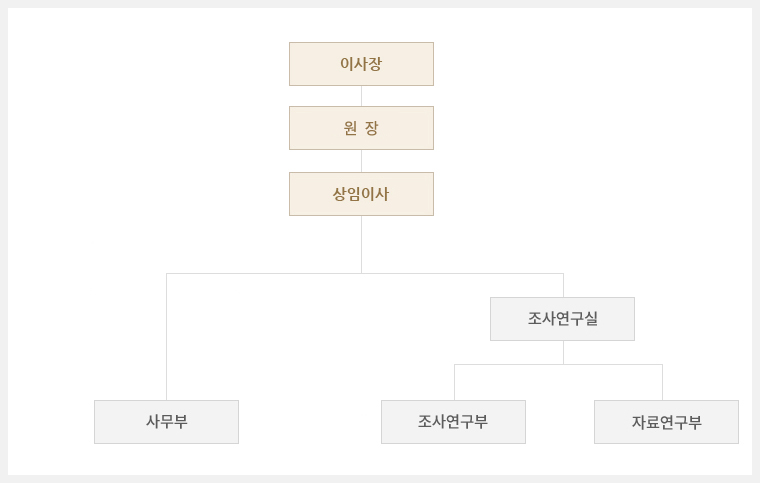Viewport: 760px width, 483px height.
Task: Click horizontal line joining 조사연구부 and 자료연구부 branches
Action: click(558, 364)
